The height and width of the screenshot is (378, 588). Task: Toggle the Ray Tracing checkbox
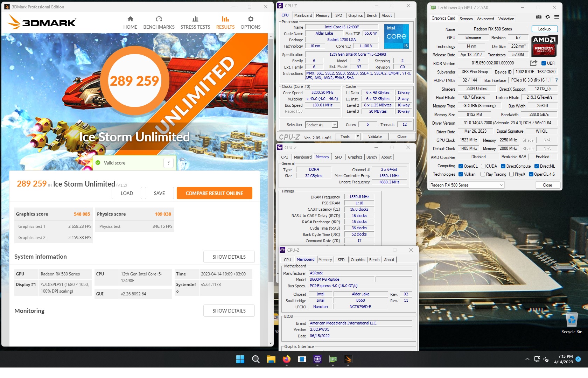(483, 174)
